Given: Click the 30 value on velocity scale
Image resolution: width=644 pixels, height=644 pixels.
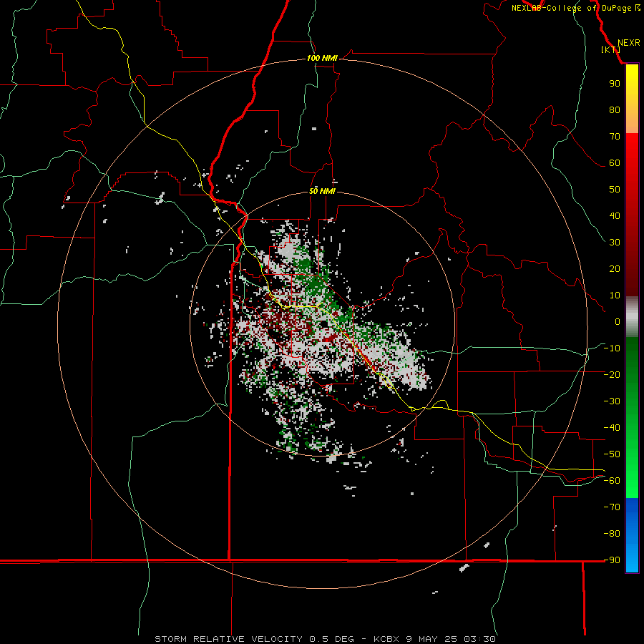Looking at the screenshot, I should (615, 243).
